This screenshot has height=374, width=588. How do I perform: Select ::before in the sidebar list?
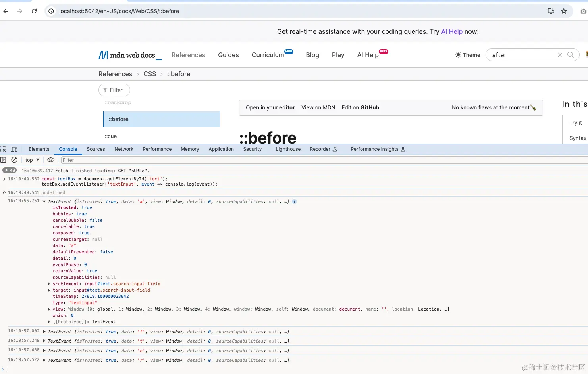[x=162, y=119]
